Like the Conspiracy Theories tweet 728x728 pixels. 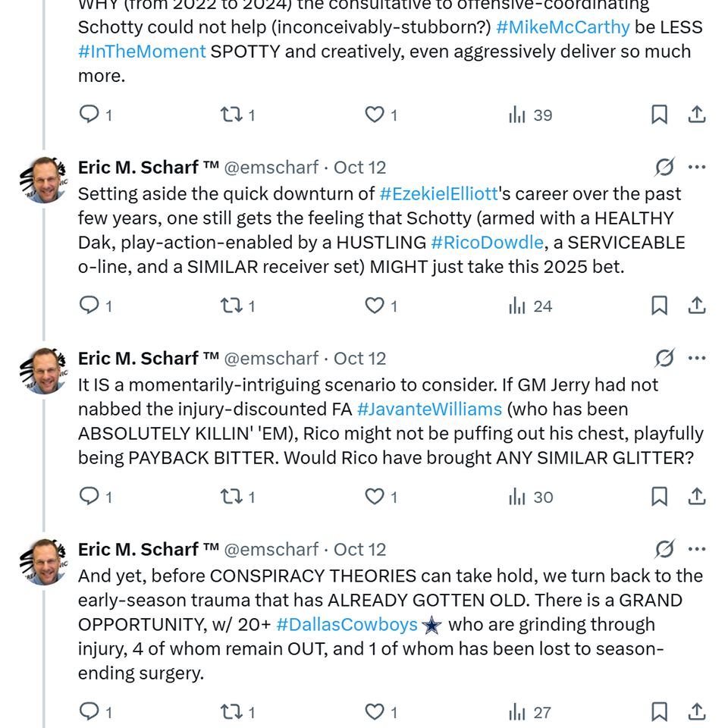click(375, 712)
